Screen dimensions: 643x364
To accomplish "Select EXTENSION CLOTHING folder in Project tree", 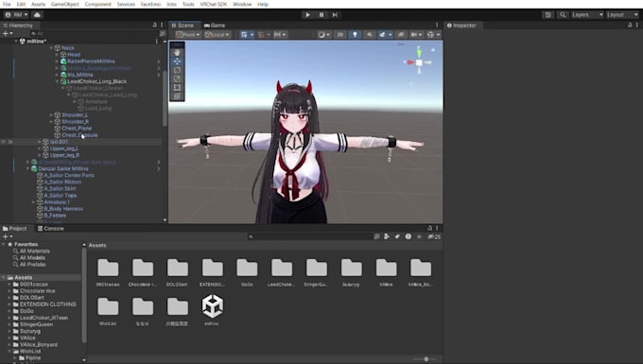I will click(x=47, y=304).
